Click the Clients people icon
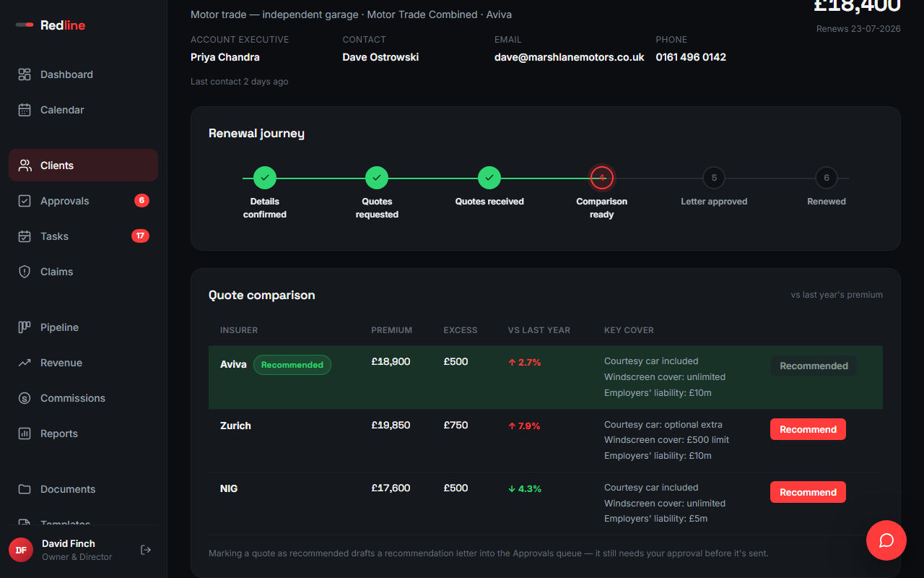The width and height of the screenshot is (924, 578). (25, 165)
